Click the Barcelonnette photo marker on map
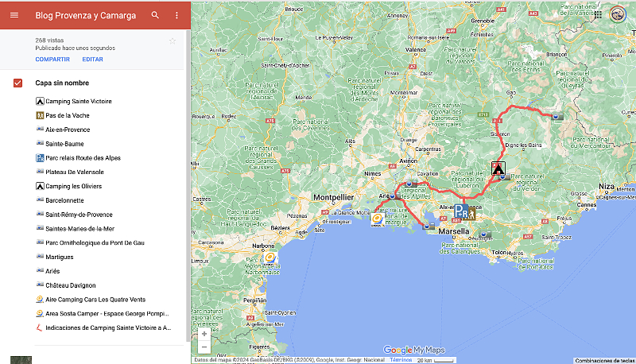This screenshot has width=636, height=364. coord(557,117)
